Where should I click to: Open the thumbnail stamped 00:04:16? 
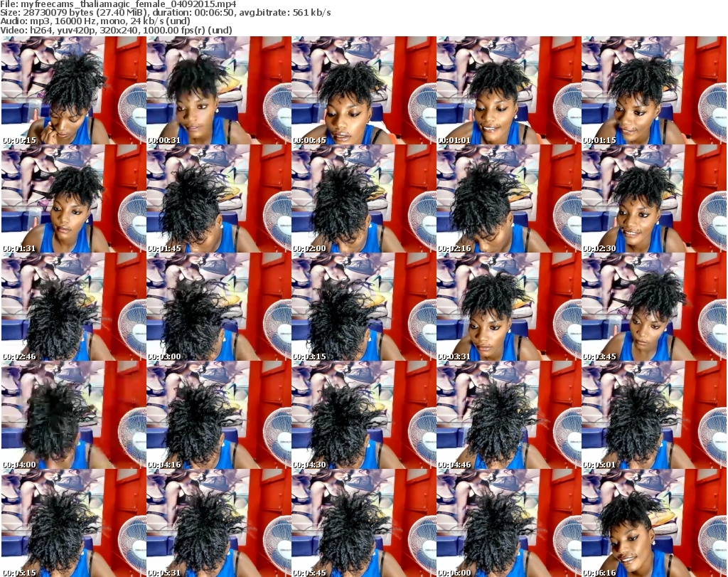click(x=219, y=415)
